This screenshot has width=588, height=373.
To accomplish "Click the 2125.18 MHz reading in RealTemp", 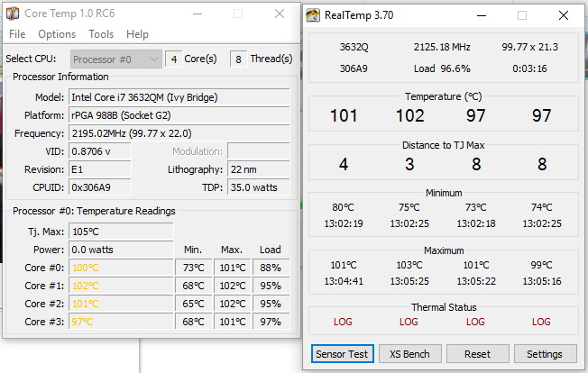I will (x=442, y=47).
